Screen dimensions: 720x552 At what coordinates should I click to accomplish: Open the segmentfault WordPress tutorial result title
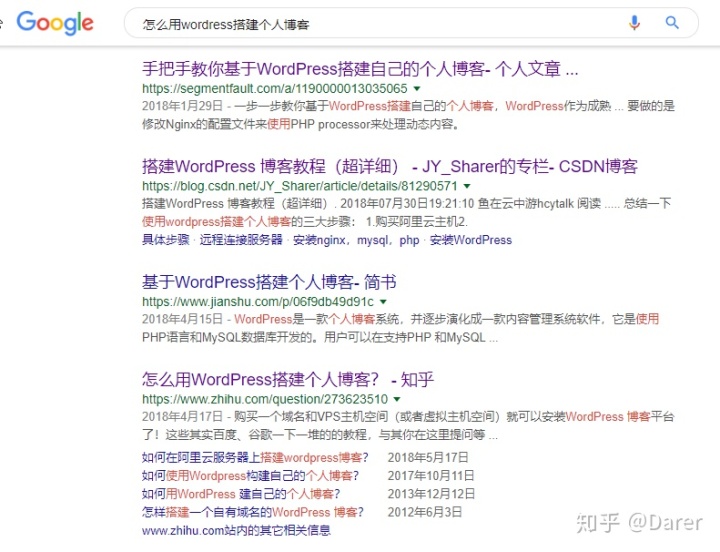[x=360, y=69]
